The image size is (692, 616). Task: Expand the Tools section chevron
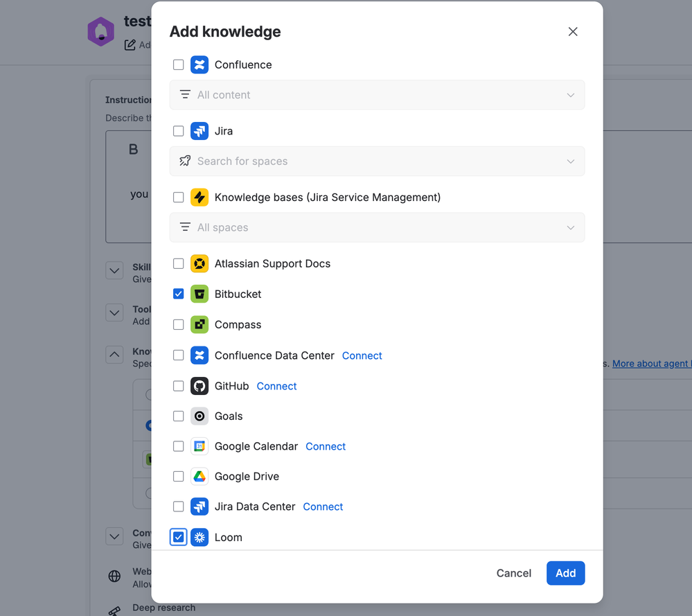pos(114,313)
